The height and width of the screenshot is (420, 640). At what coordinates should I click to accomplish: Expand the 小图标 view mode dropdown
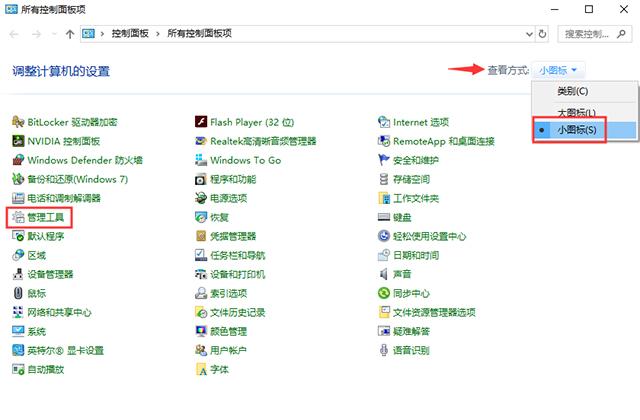(x=560, y=71)
